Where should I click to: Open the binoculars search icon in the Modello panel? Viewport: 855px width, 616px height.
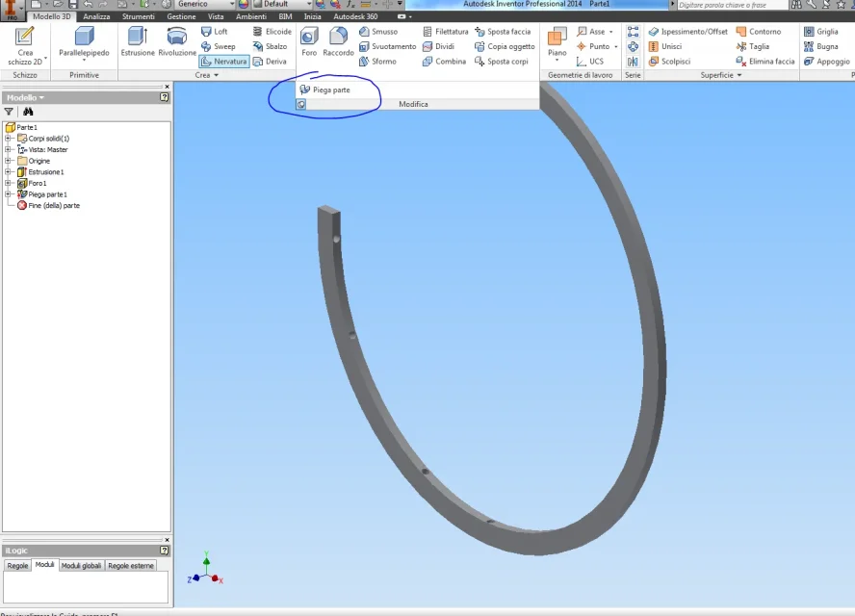pyautogui.click(x=28, y=112)
